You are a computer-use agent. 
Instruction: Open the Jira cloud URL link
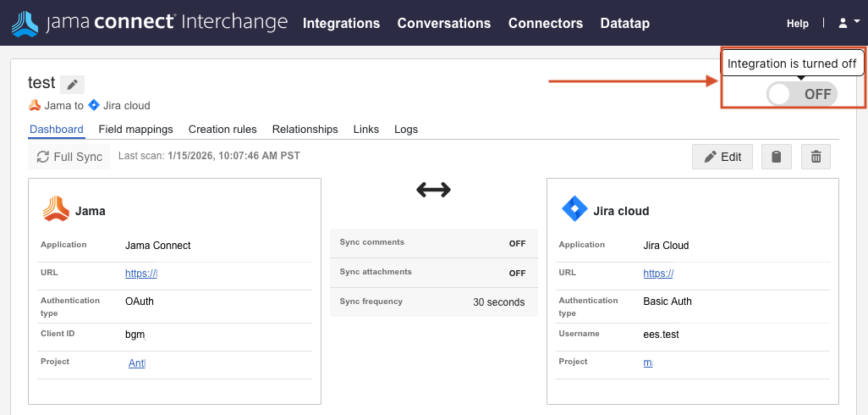click(658, 273)
